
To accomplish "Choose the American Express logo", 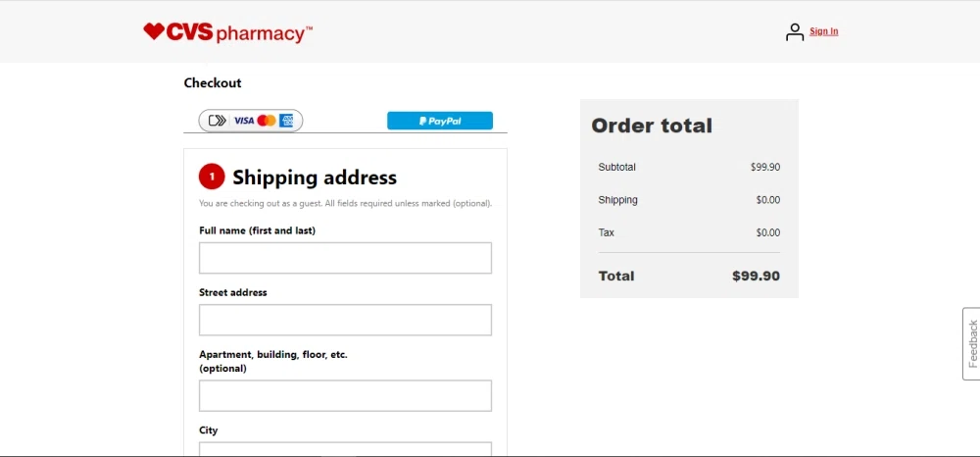I will point(287,121).
